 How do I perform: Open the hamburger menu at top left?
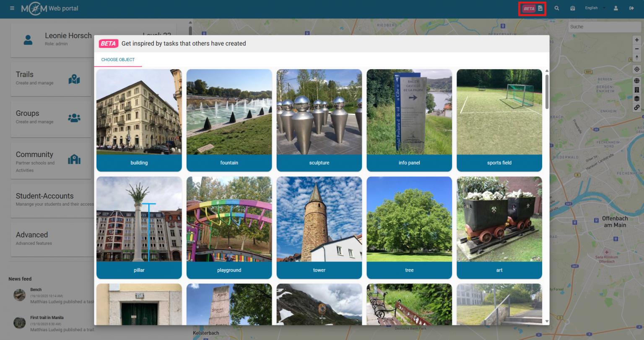click(12, 8)
